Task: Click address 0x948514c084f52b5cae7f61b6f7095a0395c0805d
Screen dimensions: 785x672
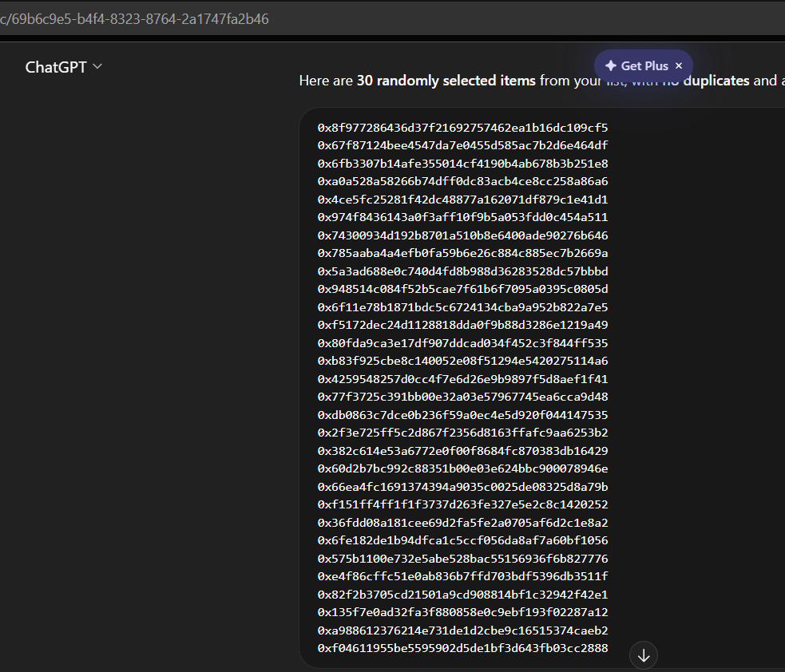Action: 462,289
